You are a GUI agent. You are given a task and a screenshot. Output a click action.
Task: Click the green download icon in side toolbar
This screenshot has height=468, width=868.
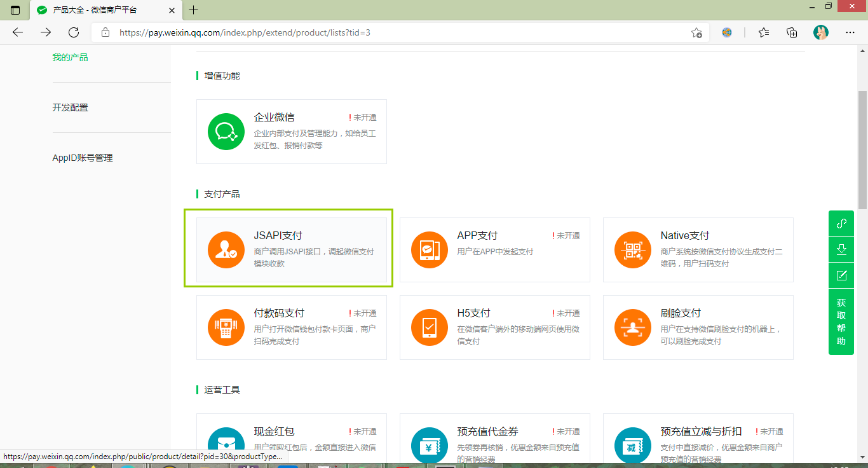click(841, 249)
